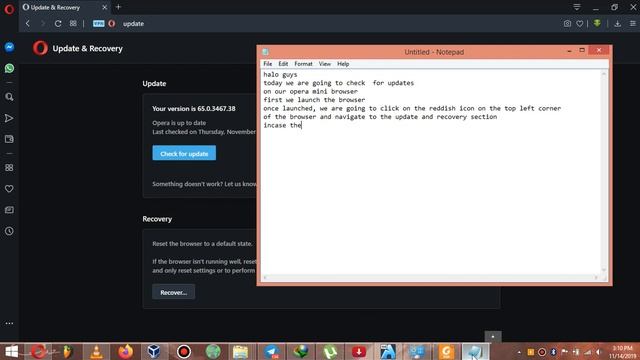
Task: Take a snapshot with camera icon
Action: (567, 24)
